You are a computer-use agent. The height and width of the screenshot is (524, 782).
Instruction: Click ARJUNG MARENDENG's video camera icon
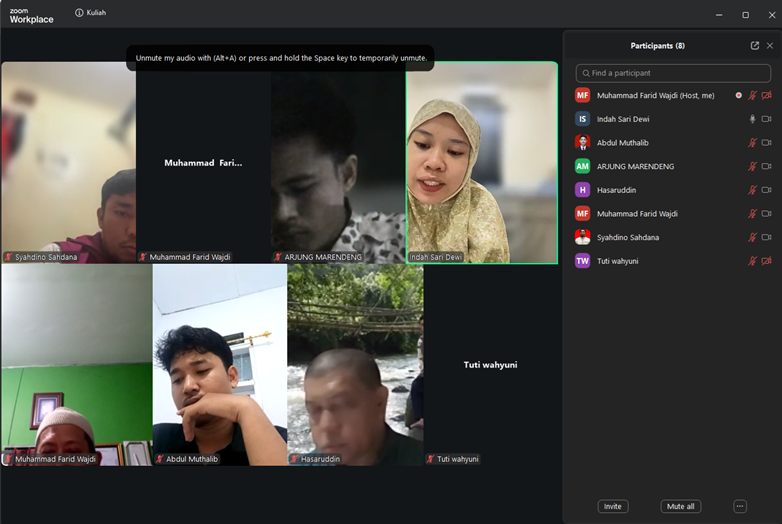point(767,166)
